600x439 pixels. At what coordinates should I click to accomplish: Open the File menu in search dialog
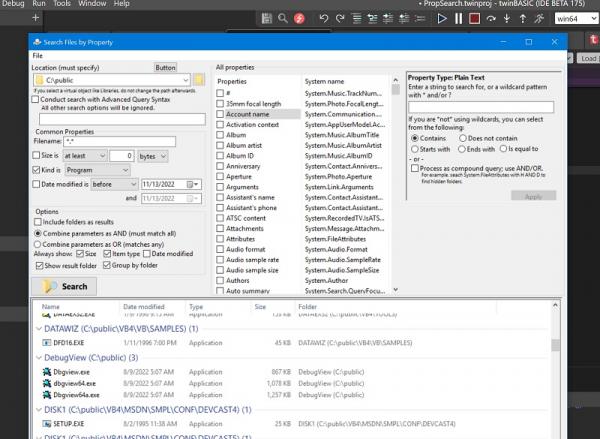(x=38, y=56)
